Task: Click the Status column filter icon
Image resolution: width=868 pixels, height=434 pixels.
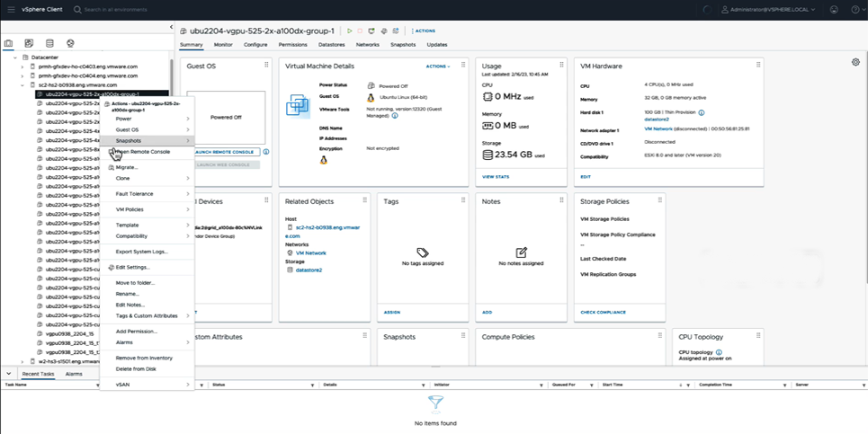Action: (x=312, y=385)
